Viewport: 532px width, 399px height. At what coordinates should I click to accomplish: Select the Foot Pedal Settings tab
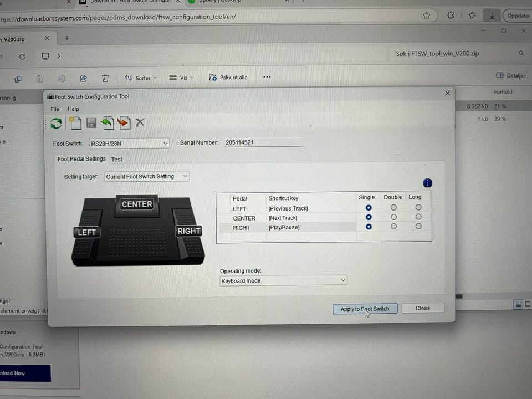(81, 159)
